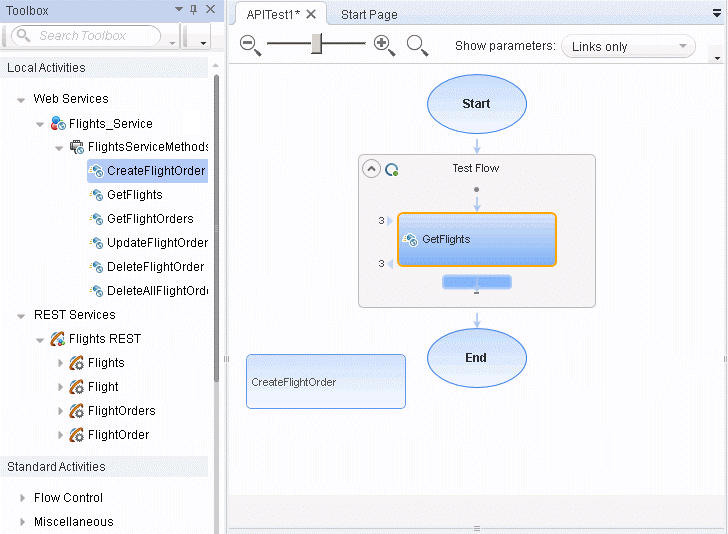Viewport: 728px width, 534px height.
Task: Click the Flights REST service icon
Action: pyautogui.click(x=58, y=339)
